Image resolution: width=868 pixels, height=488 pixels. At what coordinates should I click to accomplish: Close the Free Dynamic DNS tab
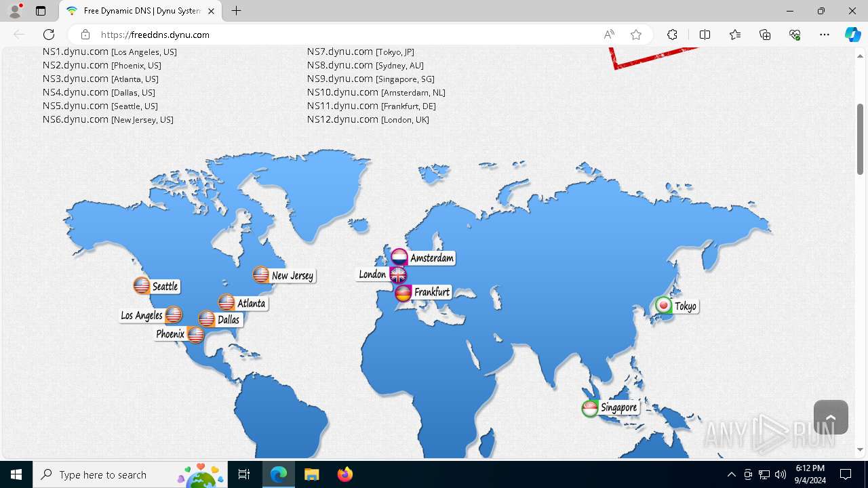click(x=212, y=11)
